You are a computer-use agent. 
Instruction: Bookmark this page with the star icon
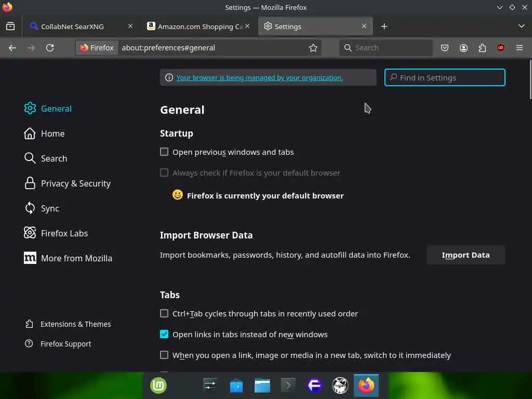pyautogui.click(x=313, y=48)
